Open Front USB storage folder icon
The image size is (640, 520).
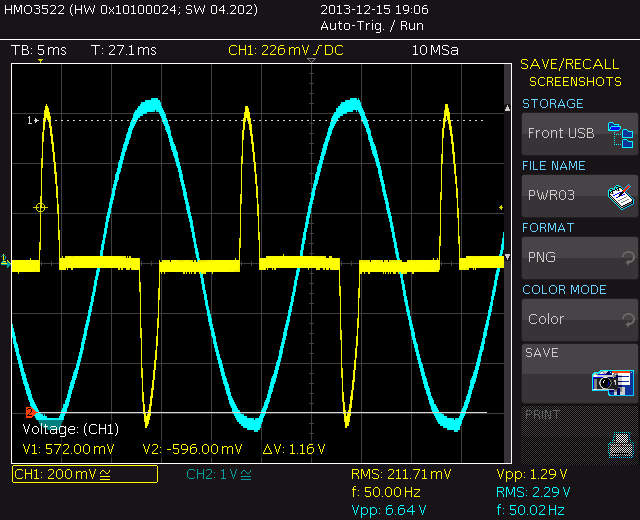(620, 135)
